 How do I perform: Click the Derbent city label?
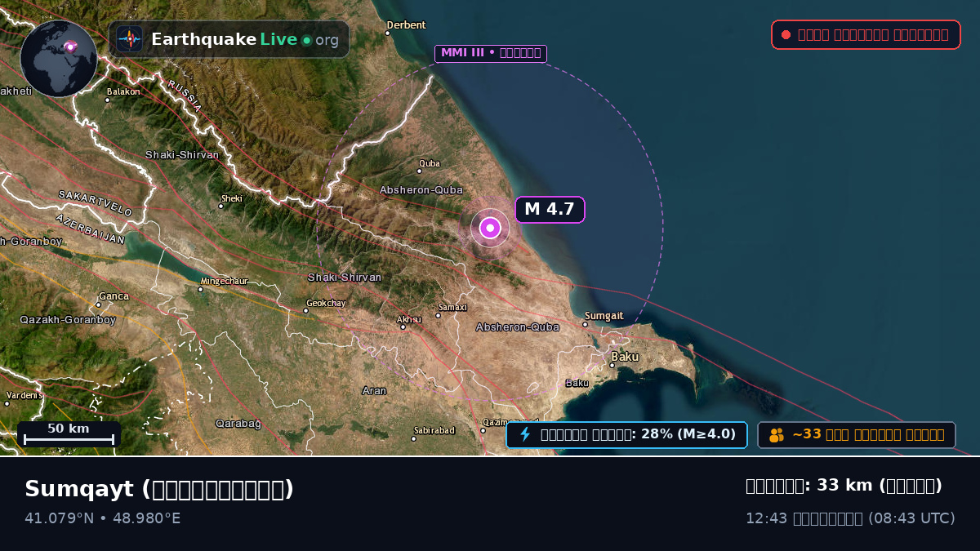click(x=406, y=25)
